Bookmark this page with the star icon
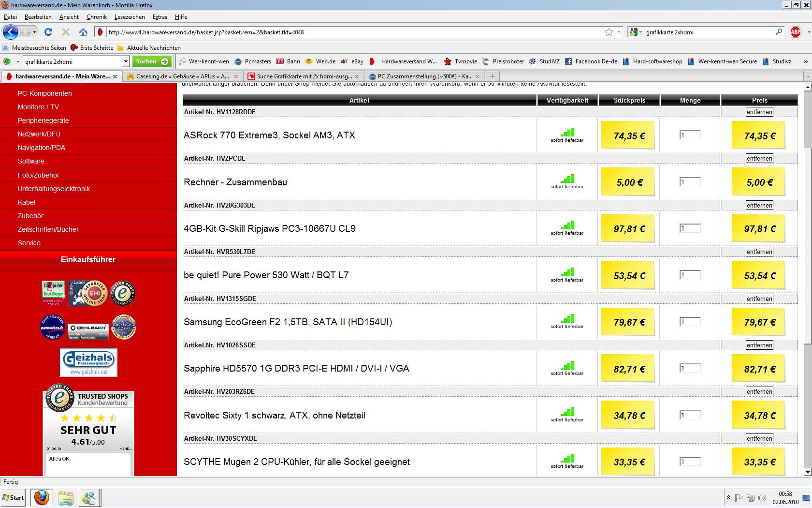The width and height of the screenshot is (812, 508). [x=609, y=32]
